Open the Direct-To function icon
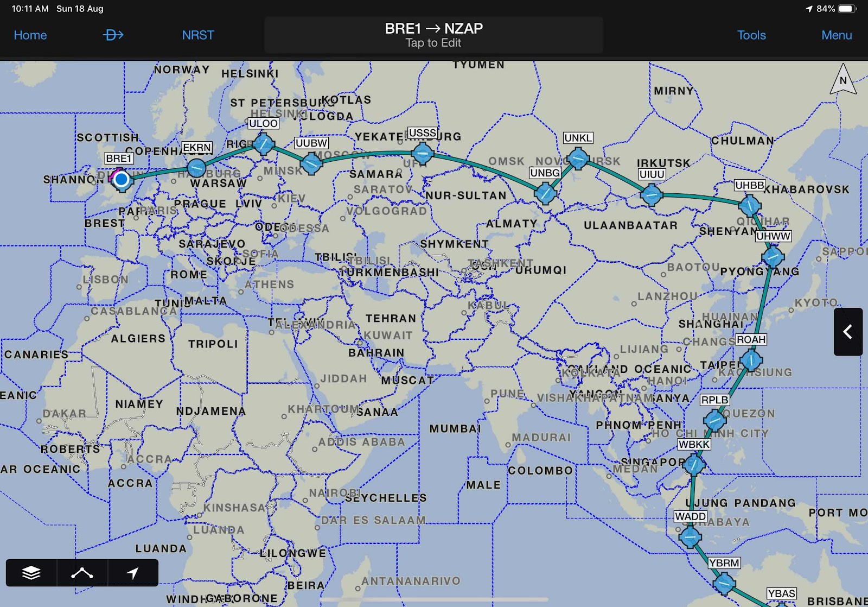This screenshot has width=868, height=607. point(113,35)
